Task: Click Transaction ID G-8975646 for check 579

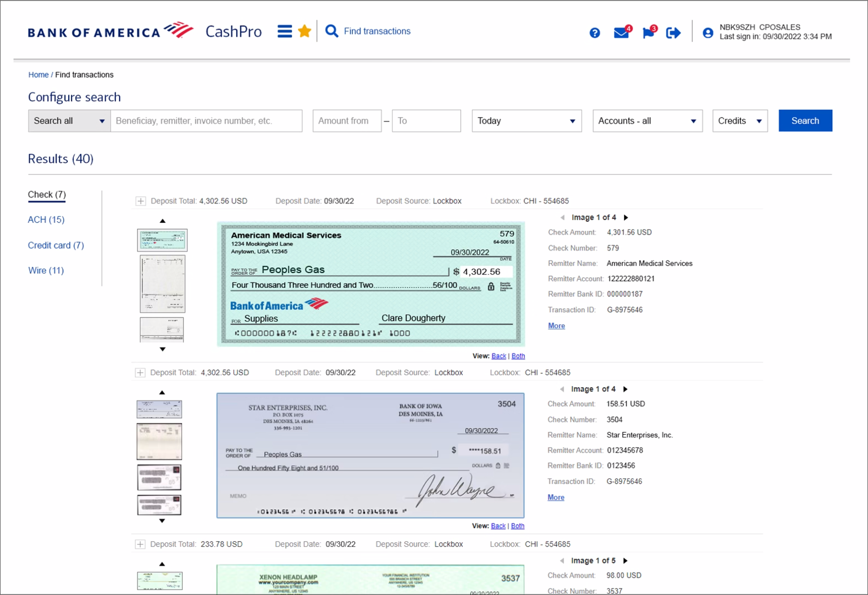Action: click(624, 310)
